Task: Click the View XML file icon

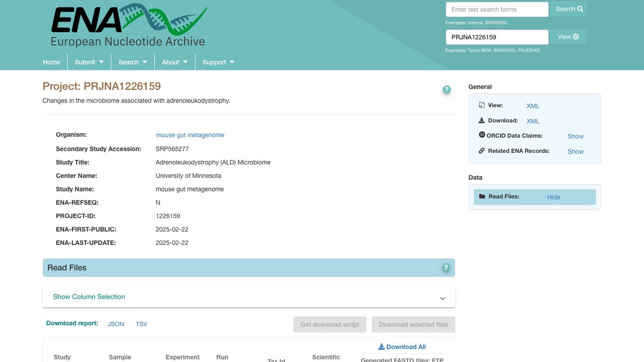Action: pyautogui.click(x=481, y=105)
